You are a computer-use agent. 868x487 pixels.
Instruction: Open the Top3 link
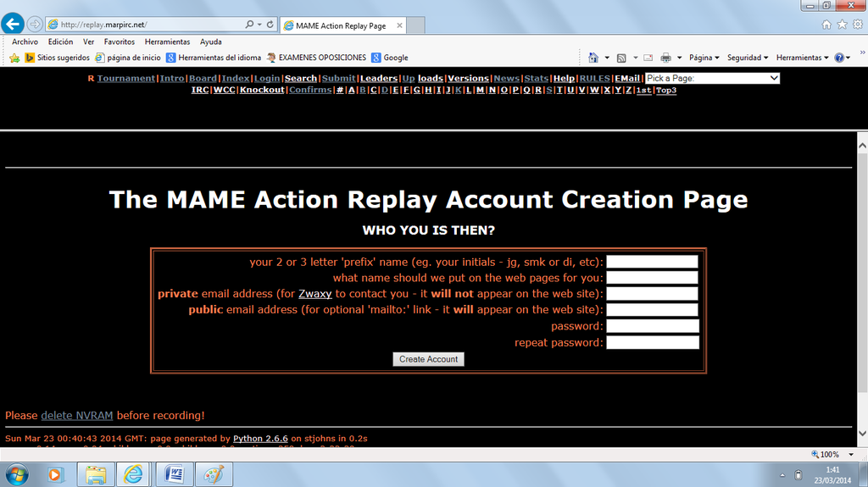pyautogui.click(x=666, y=90)
